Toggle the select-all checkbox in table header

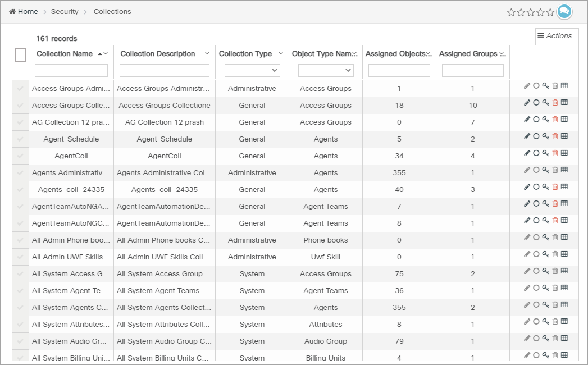[21, 55]
